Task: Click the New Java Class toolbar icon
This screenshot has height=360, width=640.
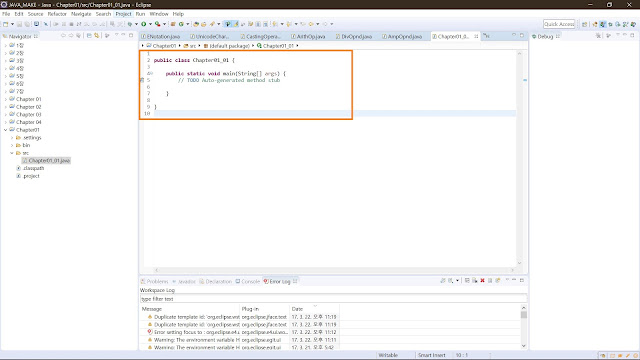Action: 181,24
